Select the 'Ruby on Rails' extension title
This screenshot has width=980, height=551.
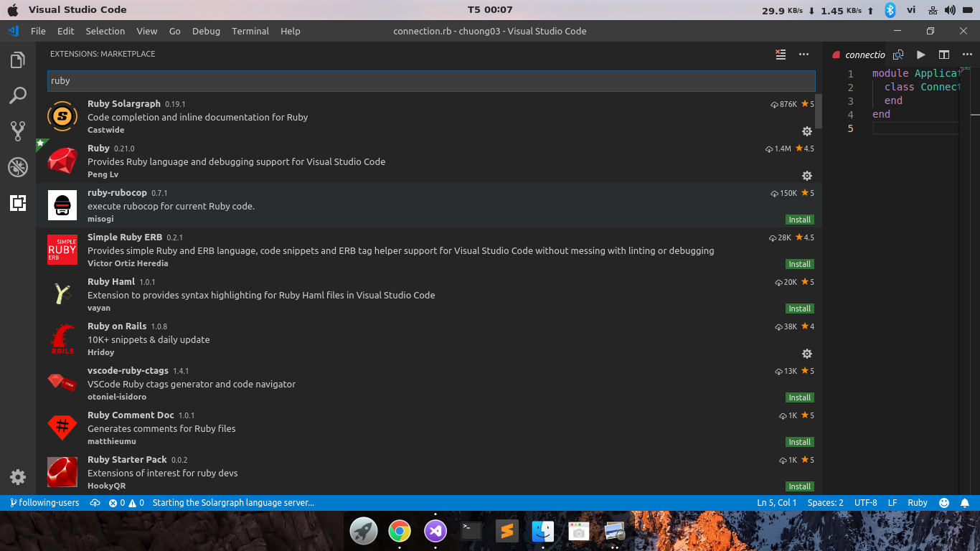pyautogui.click(x=117, y=326)
